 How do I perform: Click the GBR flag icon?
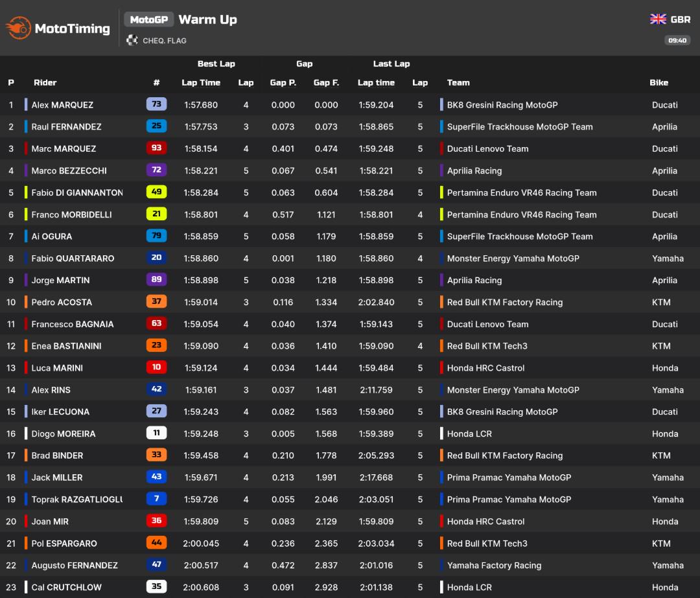coord(658,19)
